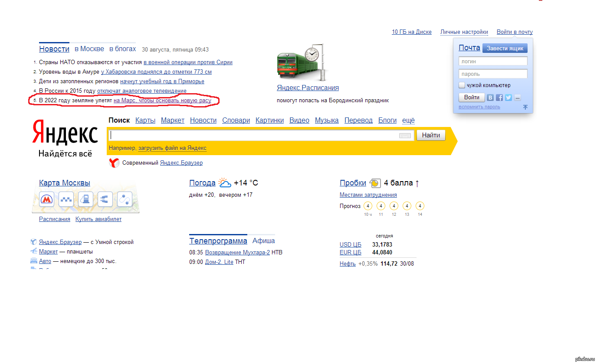Screen dimensions: 597x364
Task: Open the Яндекс.Расписания link
Action: coord(308,88)
